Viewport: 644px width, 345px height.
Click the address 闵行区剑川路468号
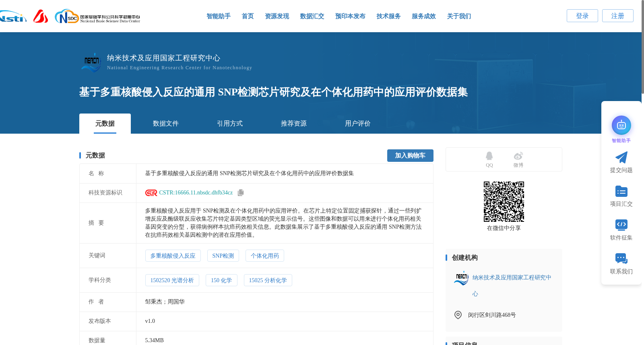pyautogui.click(x=492, y=315)
